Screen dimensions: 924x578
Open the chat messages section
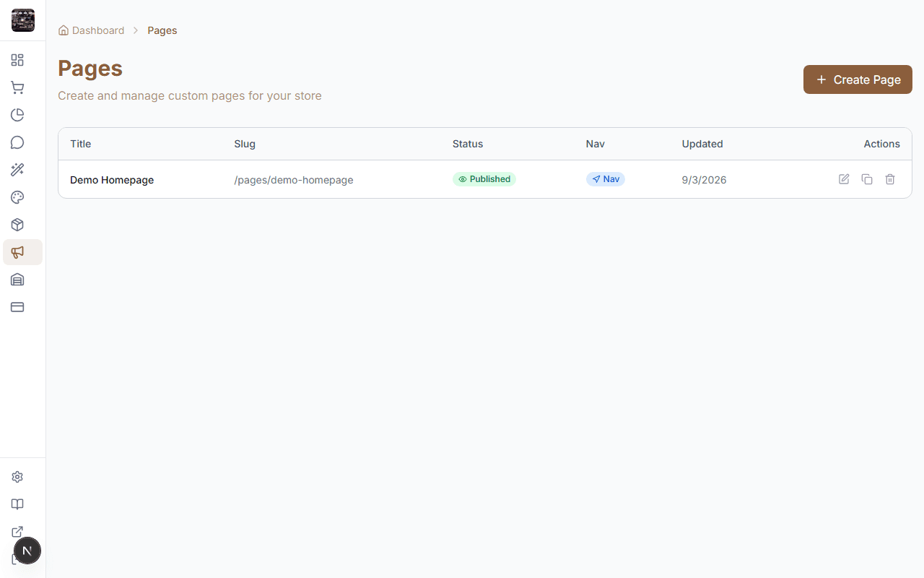17,142
